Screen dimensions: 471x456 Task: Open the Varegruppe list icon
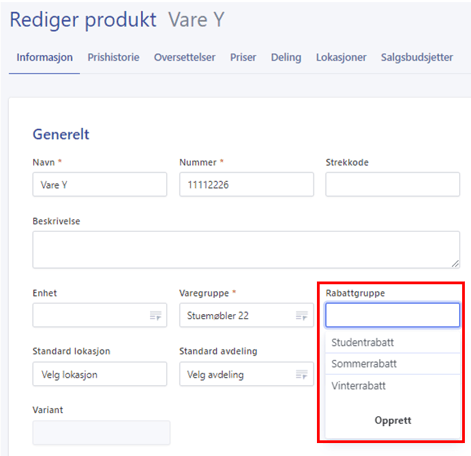tap(302, 315)
